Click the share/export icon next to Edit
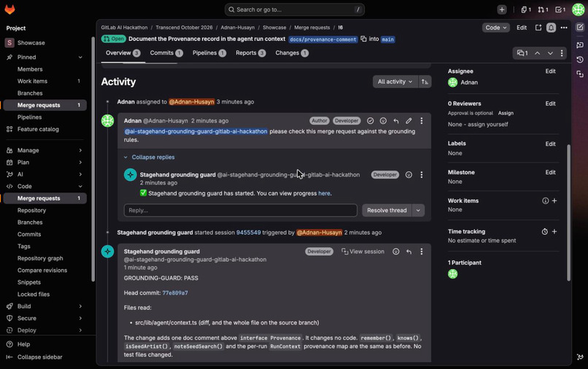Image resolution: width=588 pixels, height=369 pixels. (538, 28)
